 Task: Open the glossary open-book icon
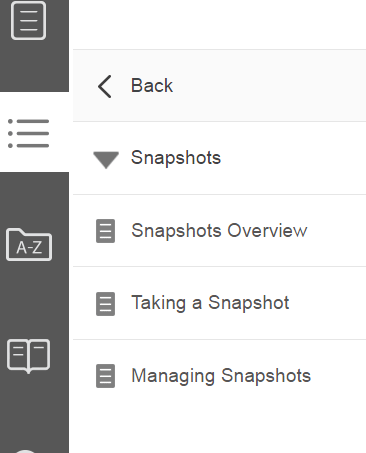28,356
